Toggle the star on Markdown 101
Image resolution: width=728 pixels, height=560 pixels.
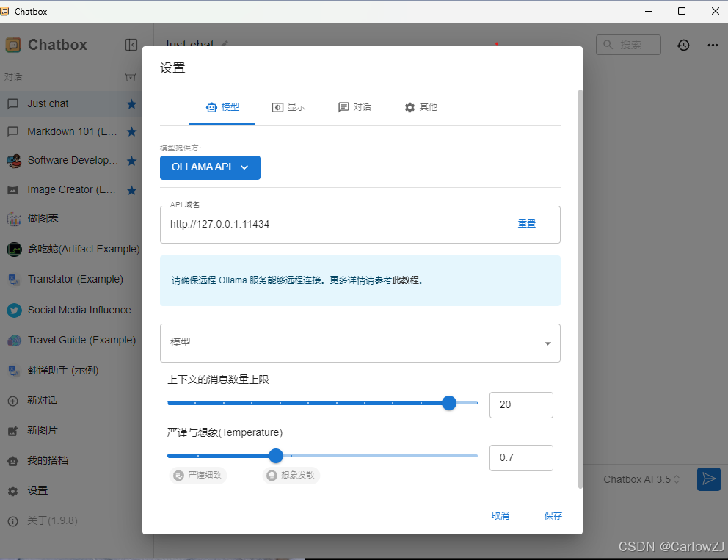pyautogui.click(x=132, y=132)
